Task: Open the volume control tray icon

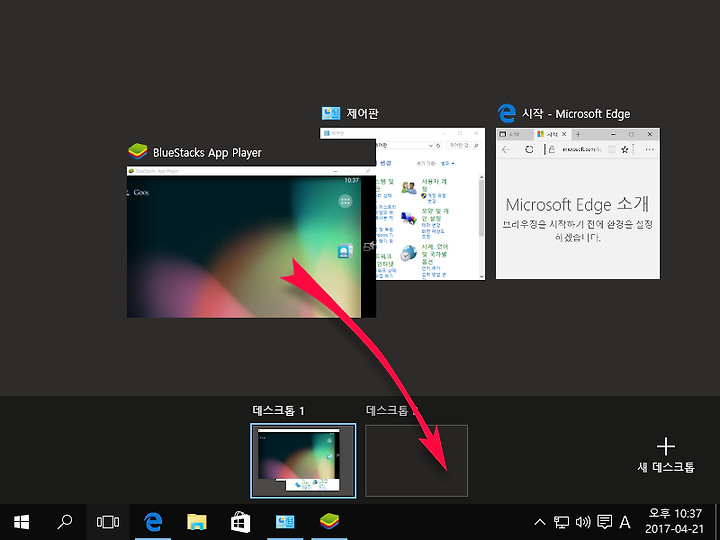Action: point(583,522)
